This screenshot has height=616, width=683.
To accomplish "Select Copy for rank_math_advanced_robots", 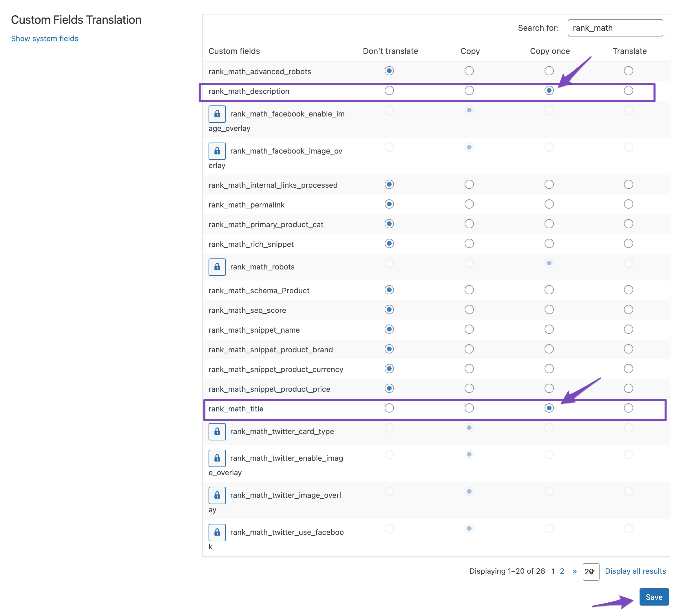I will [x=469, y=71].
